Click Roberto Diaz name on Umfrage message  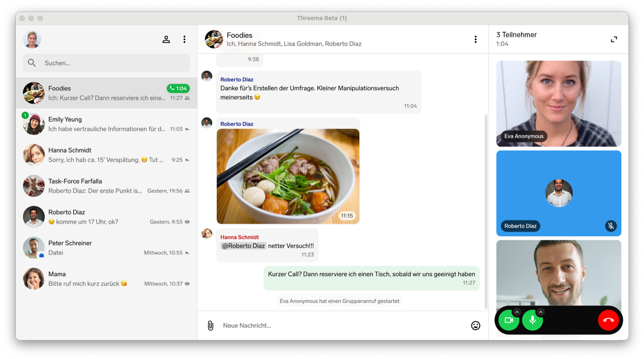tap(237, 79)
